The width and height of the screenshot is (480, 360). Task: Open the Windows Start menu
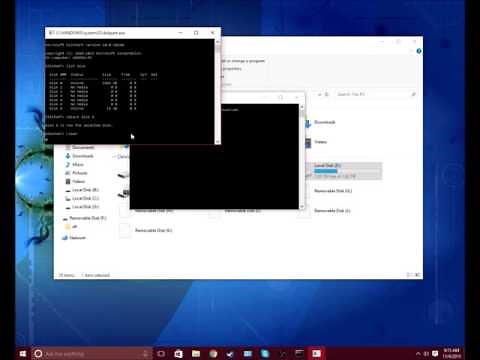[23, 354]
